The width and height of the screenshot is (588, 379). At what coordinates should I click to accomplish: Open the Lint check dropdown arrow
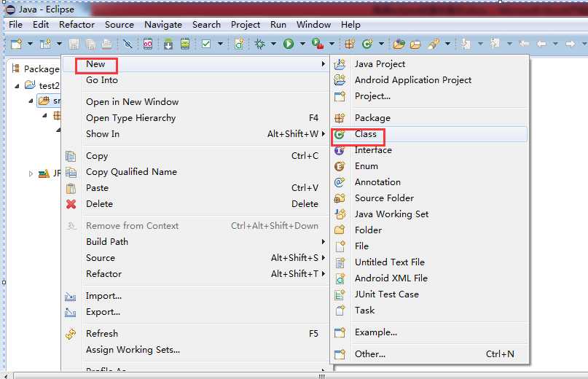(x=220, y=44)
